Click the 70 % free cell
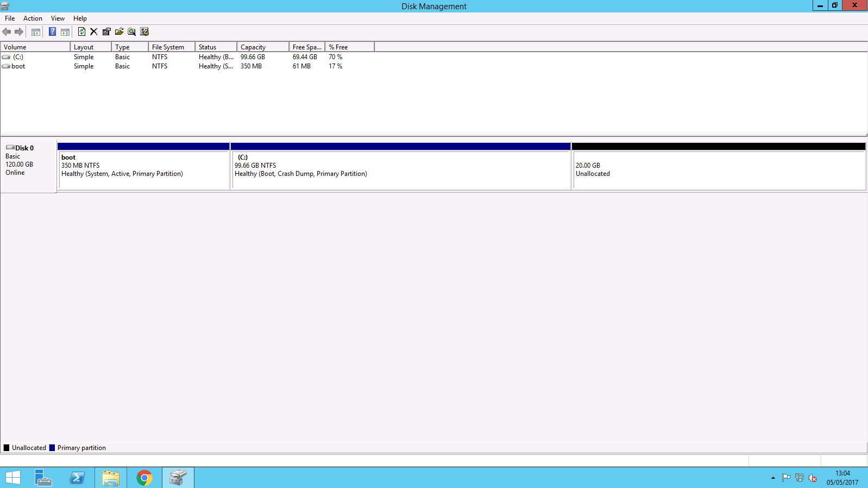 335,57
